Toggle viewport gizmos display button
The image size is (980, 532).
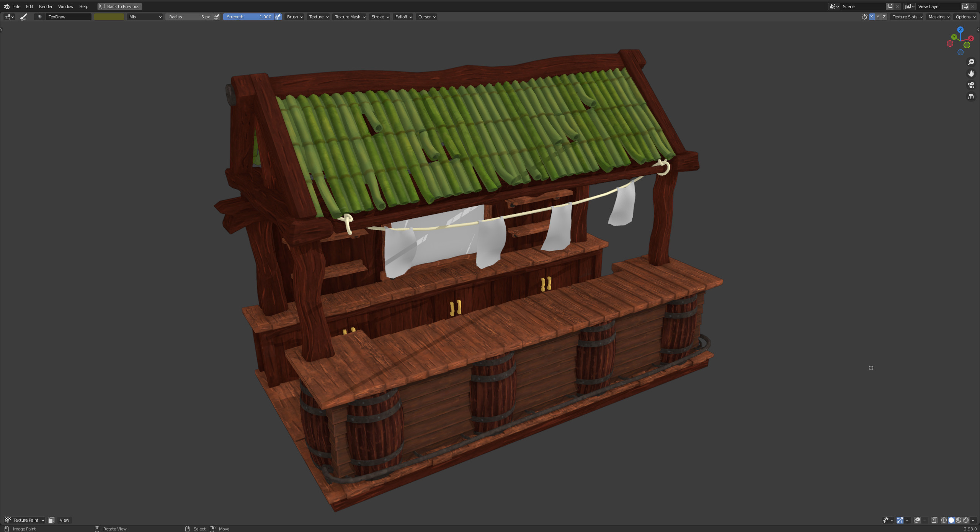pos(900,520)
